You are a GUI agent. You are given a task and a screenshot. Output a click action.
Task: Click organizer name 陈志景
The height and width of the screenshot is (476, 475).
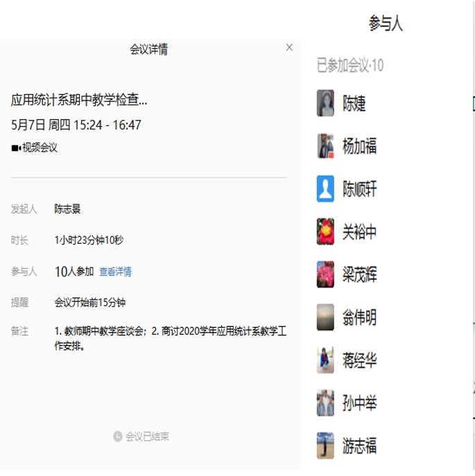pos(68,209)
